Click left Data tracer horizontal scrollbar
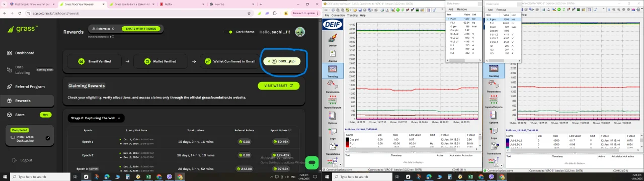The image size is (644, 181). coord(463,60)
